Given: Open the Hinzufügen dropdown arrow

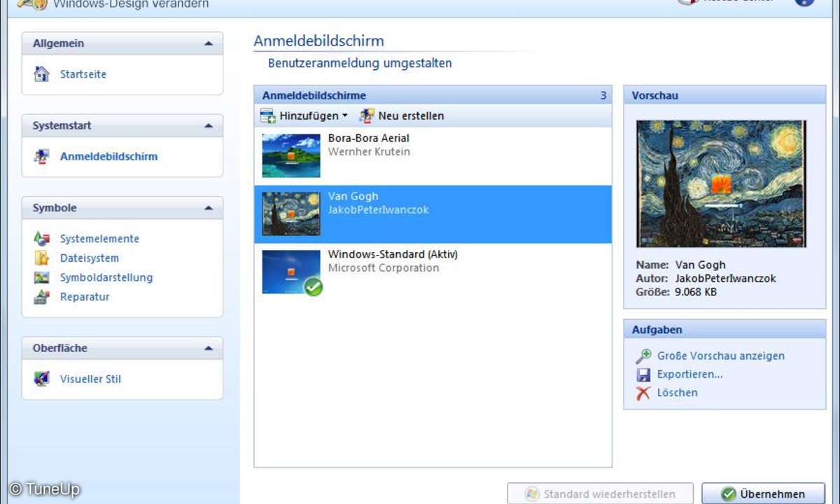Looking at the screenshot, I should click(x=344, y=116).
